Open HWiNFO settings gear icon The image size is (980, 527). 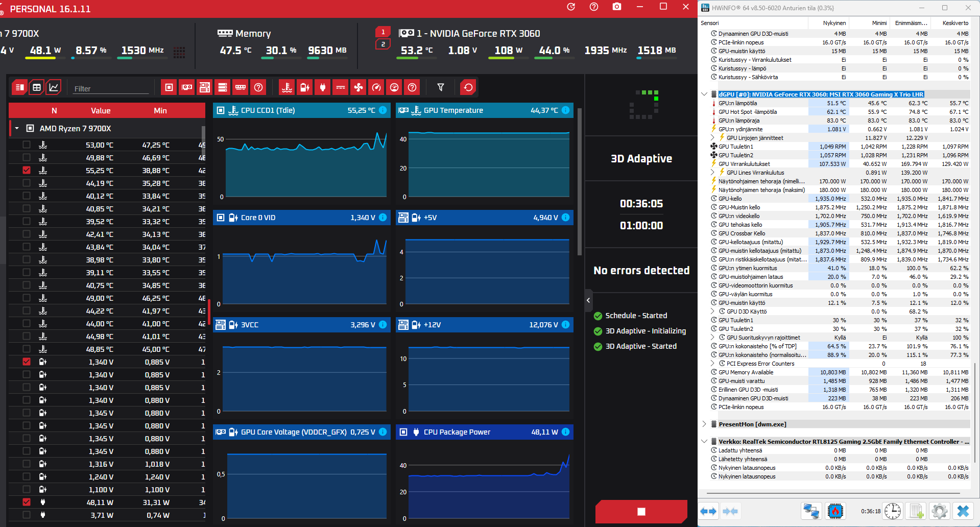click(939, 511)
